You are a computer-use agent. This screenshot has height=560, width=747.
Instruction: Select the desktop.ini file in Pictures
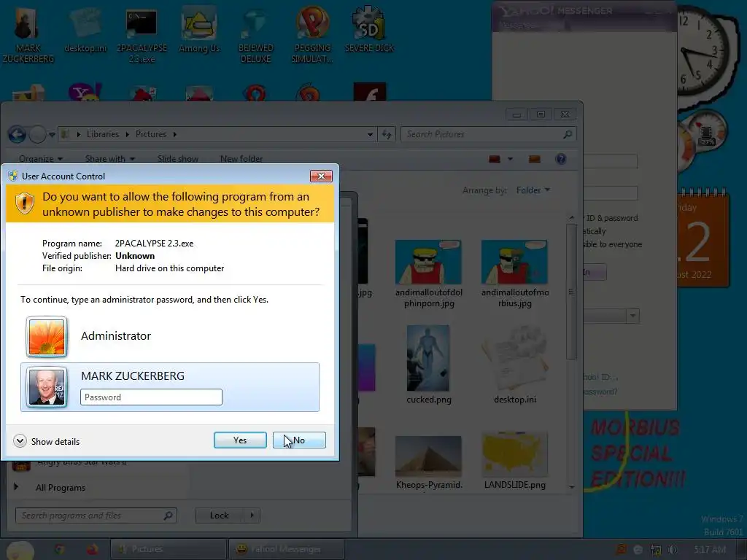[514, 365]
